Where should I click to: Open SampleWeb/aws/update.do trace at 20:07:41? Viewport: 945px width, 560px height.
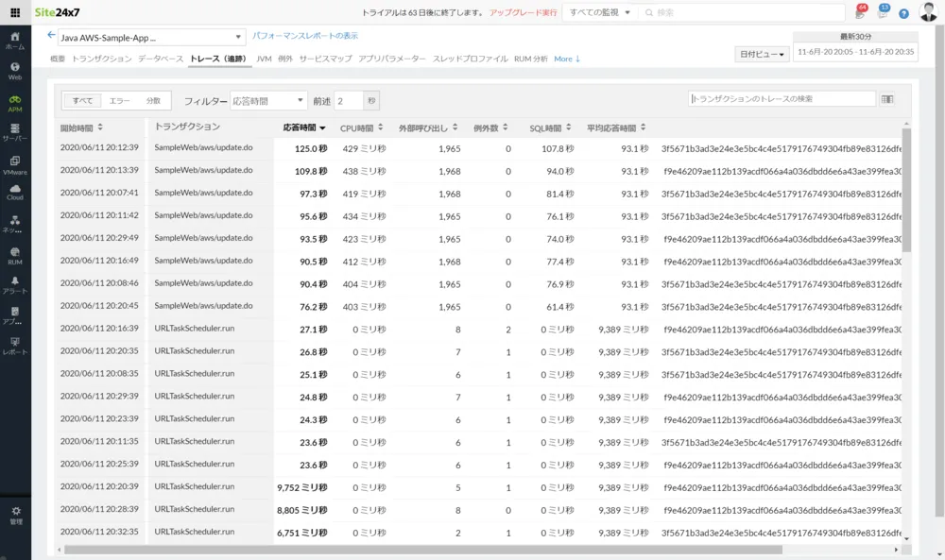tap(479, 194)
